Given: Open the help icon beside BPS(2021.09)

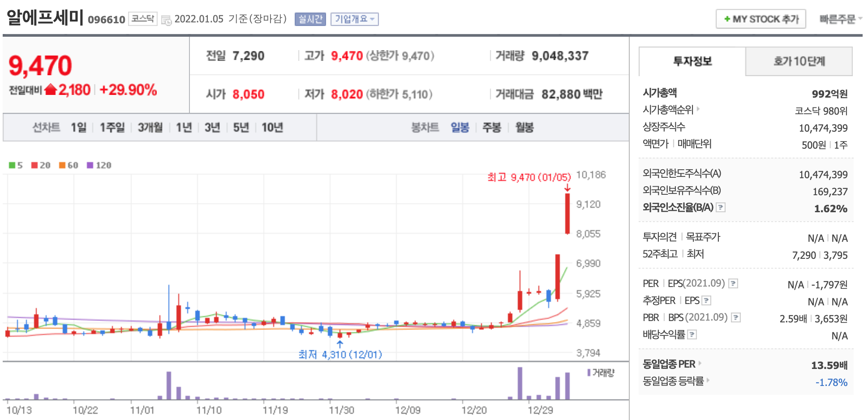Looking at the screenshot, I should coord(735,317).
